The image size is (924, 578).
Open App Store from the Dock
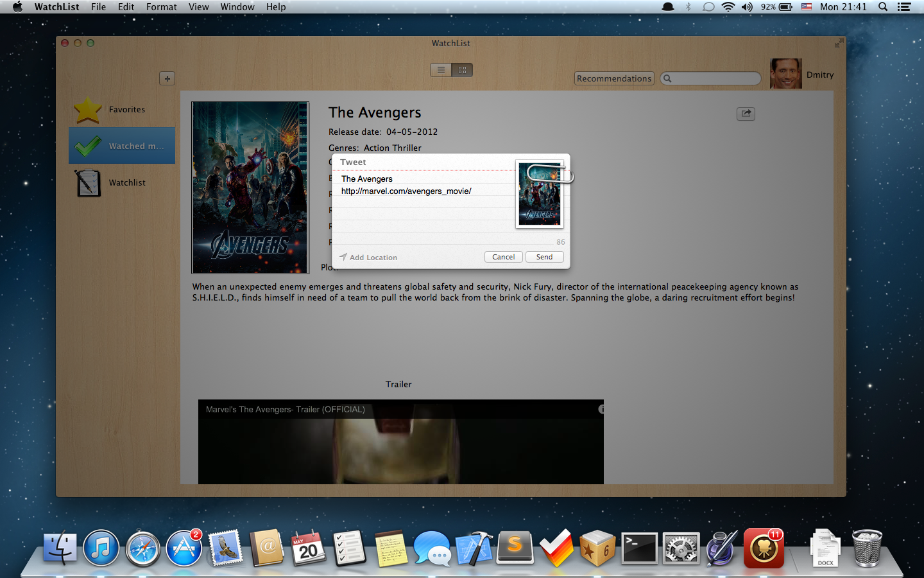[x=184, y=549]
